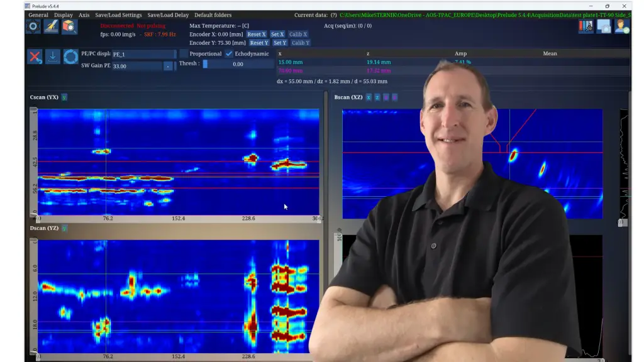Screen dimensions: 644x362
Task: Open the user account icon
Action: (x=621, y=26)
